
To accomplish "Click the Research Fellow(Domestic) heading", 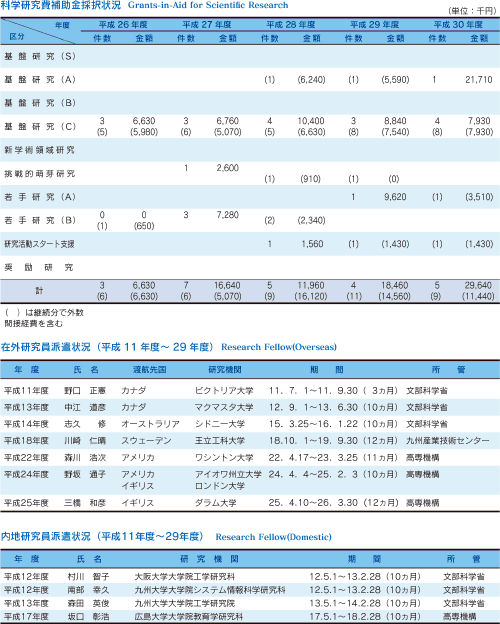I will (x=273, y=537).
